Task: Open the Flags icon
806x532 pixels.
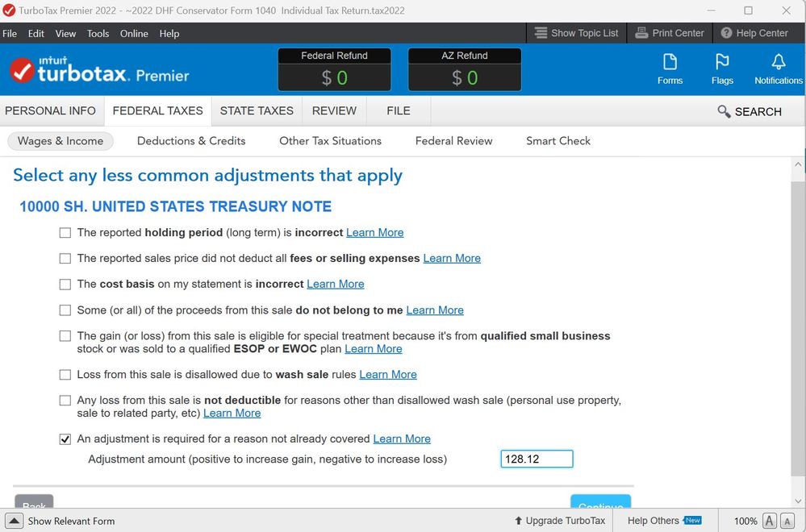Action: click(x=722, y=62)
